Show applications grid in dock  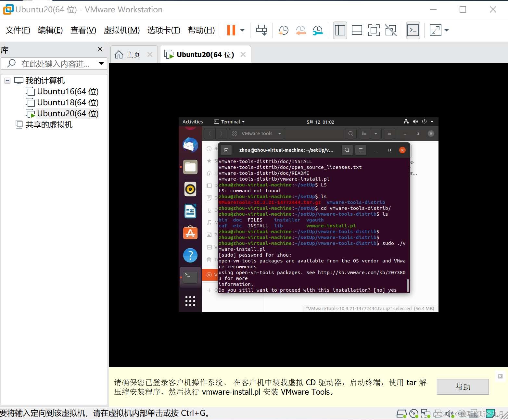coord(190,301)
